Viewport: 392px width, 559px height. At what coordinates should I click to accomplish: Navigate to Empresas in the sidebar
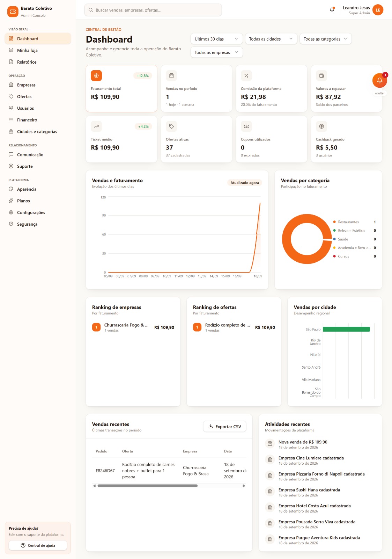(x=38, y=85)
